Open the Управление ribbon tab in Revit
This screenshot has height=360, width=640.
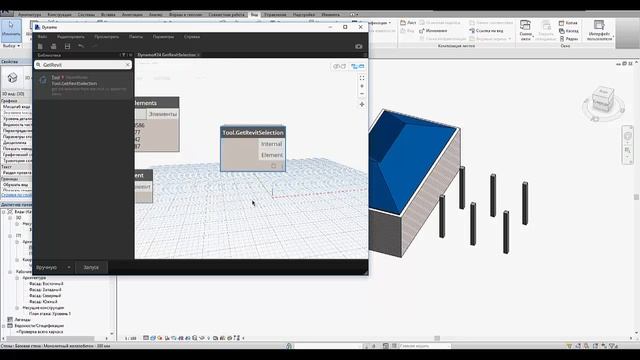[275, 14]
